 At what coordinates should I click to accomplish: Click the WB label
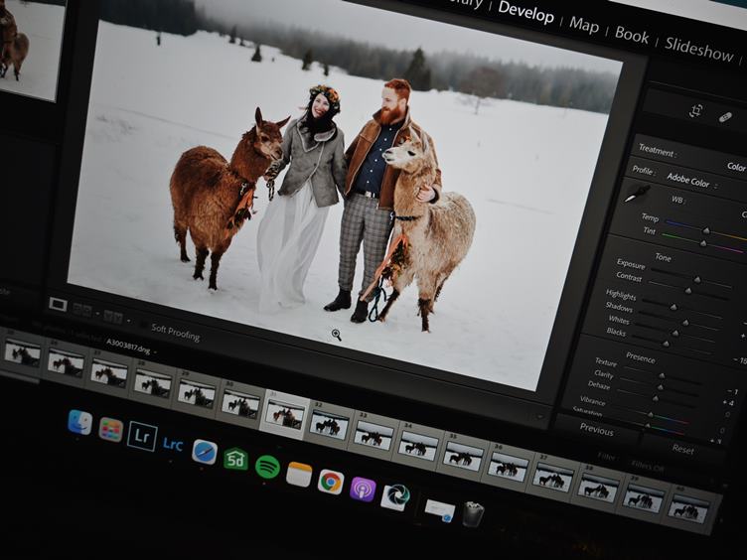point(677,200)
